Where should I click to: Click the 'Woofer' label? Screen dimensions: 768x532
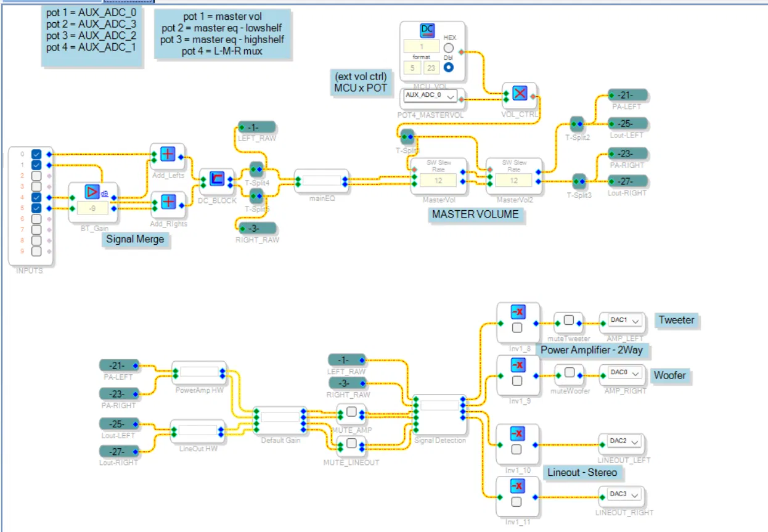pyautogui.click(x=670, y=375)
